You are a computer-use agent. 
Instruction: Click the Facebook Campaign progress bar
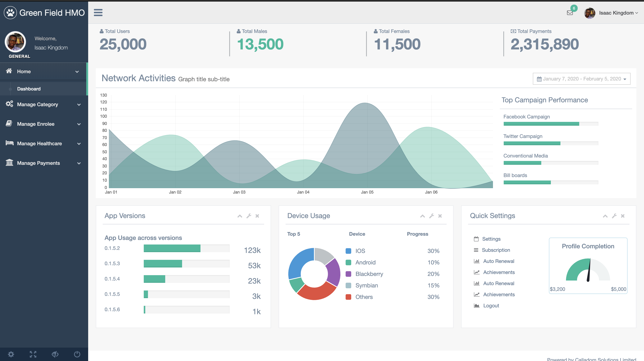pos(550,124)
